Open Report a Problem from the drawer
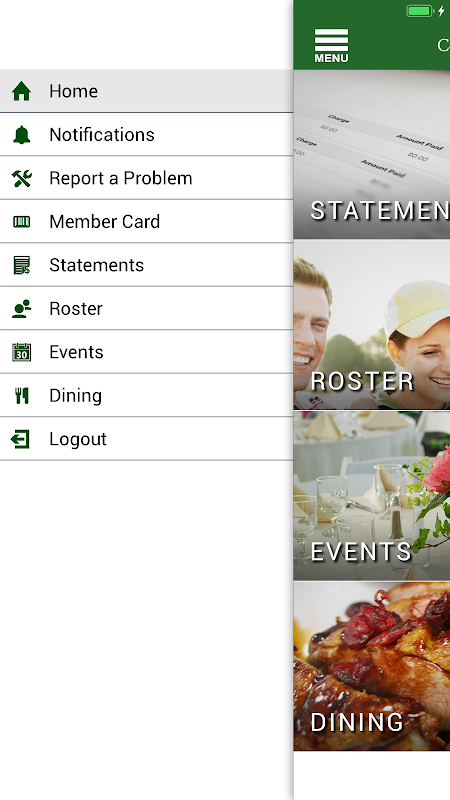Screen dimensions: 450x800 point(146,178)
